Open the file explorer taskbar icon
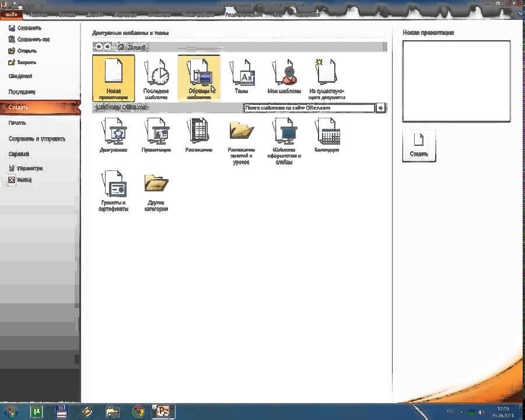525x420 pixels. point(113,412)
